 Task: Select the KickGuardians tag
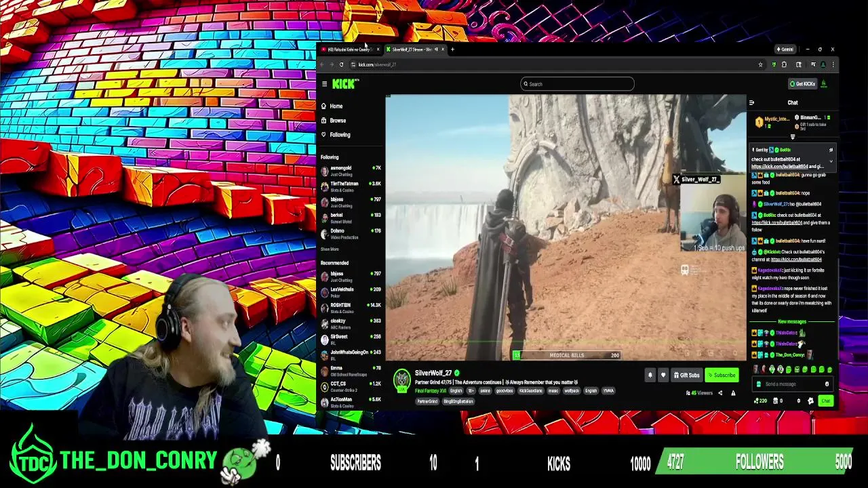[532, 391]
